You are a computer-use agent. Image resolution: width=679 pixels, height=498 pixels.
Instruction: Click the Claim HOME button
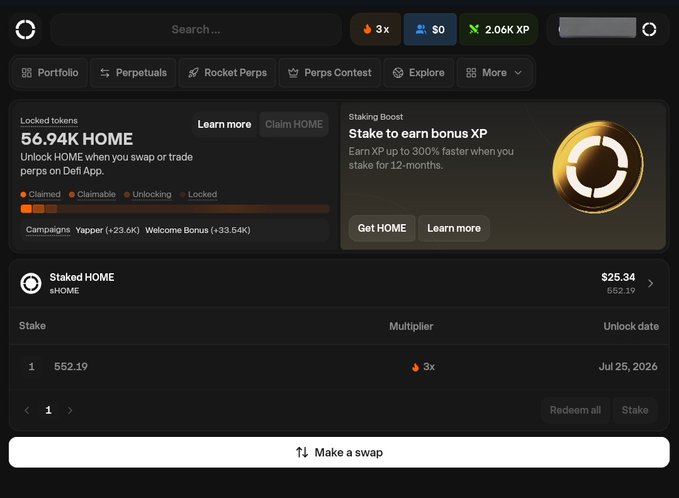(294, 124)
